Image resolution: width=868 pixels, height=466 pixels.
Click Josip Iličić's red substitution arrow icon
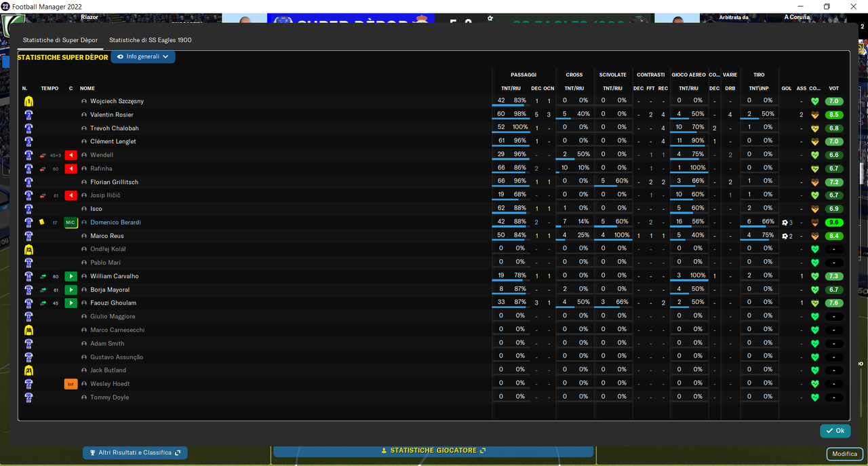point(71,195)
